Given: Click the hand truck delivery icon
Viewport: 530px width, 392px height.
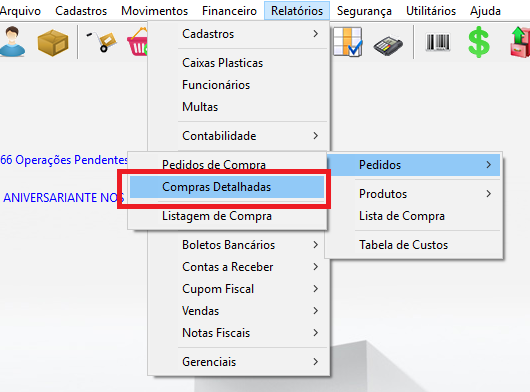Looking at the screenshot, I should tap(101, 42).
